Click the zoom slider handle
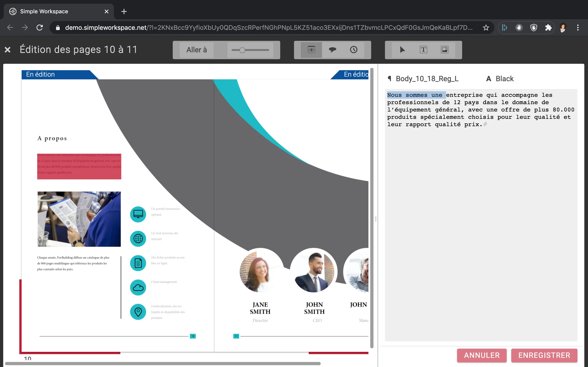The height and width of the screenshot is (367, 588). [x=242, y=50]
